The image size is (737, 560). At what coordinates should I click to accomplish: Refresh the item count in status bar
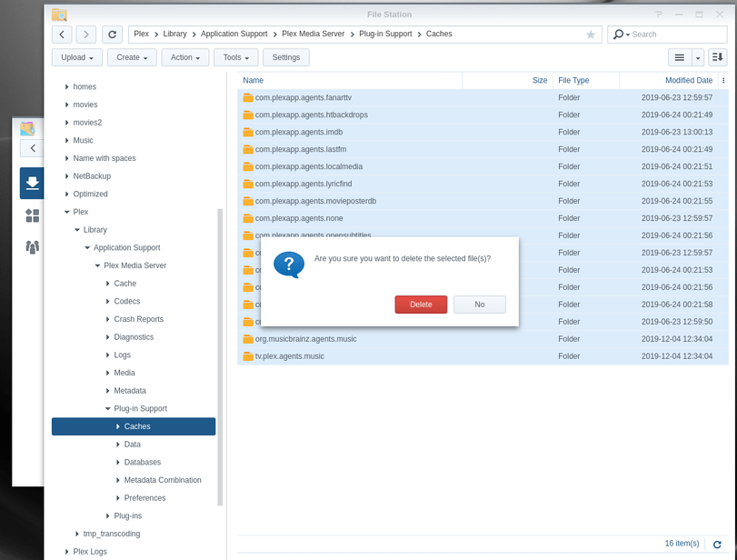tap(717, 544)
